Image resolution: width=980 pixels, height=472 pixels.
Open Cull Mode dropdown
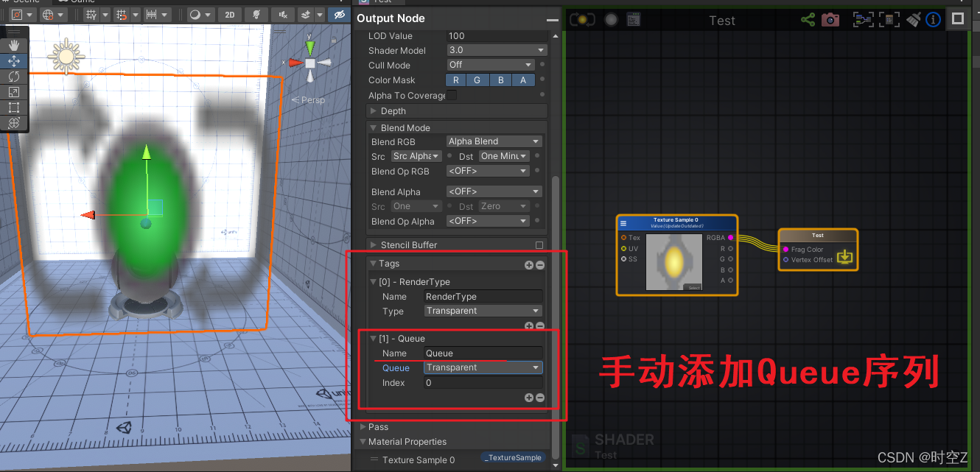click(x=491, y=65)
